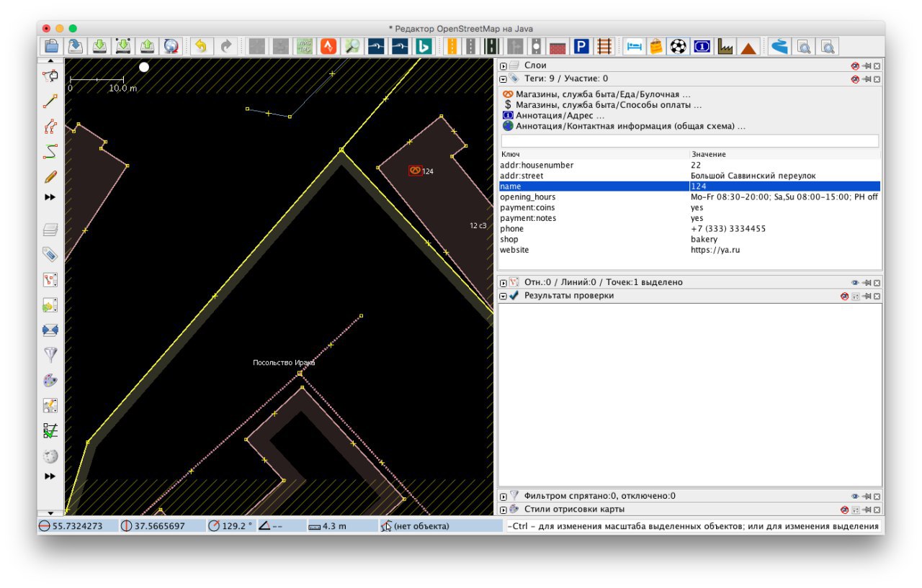Expand the sidebar bottom down arrow
Viewport: 922px width, 588px height.
tap(50, 513)
